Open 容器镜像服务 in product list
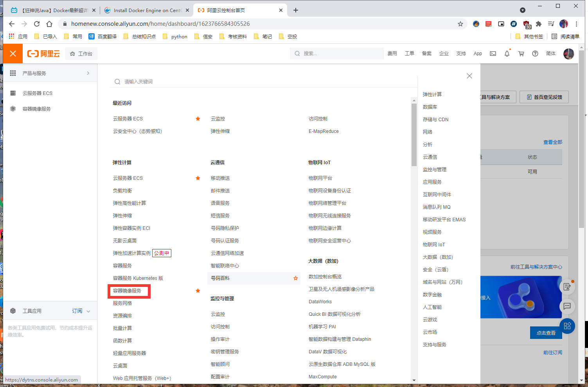Image resolution: width=588 pixels, height=387 pixels. [x=127, y=291]
